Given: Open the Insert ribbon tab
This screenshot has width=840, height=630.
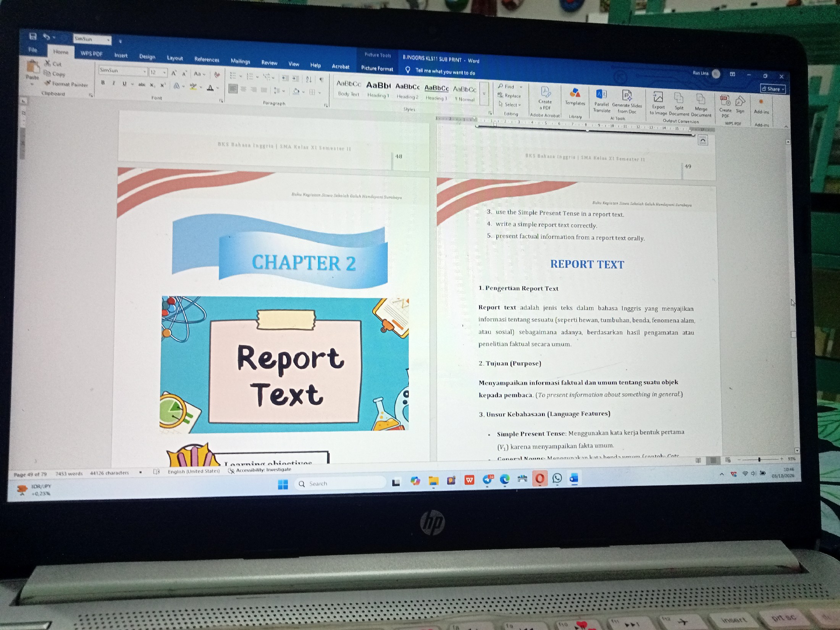Looking at the screenshot, I should click(x=121, y=55).
